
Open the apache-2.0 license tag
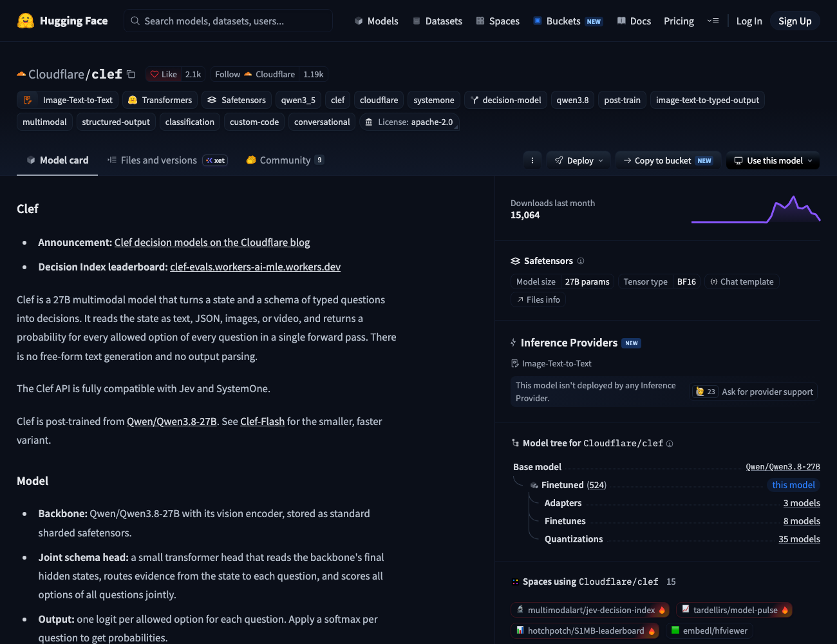(x=409, y=122)
